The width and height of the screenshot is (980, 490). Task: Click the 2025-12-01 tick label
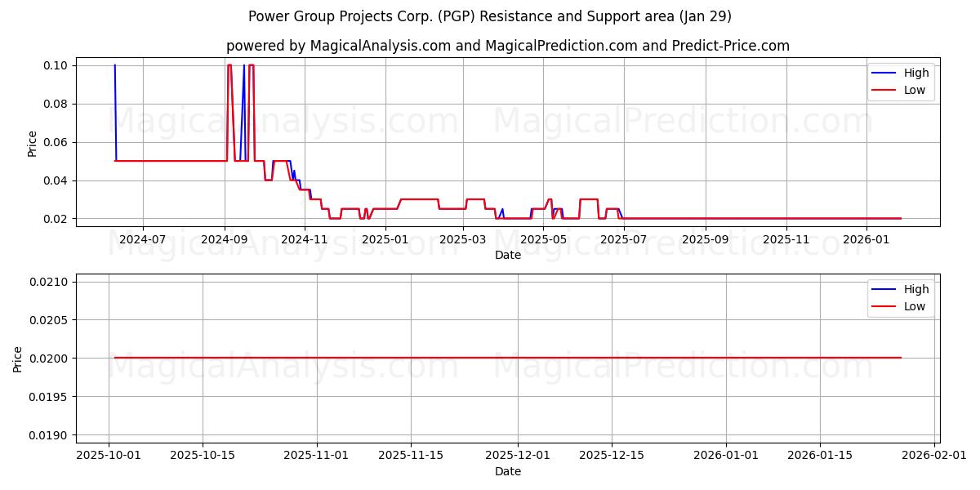[x=517, y=457]
